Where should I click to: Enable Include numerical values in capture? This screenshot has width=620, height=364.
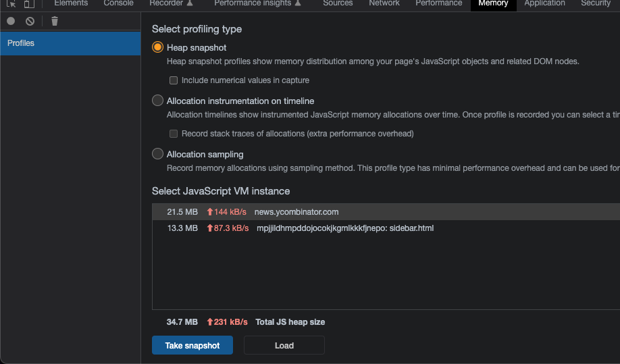[x=173, y=80]
